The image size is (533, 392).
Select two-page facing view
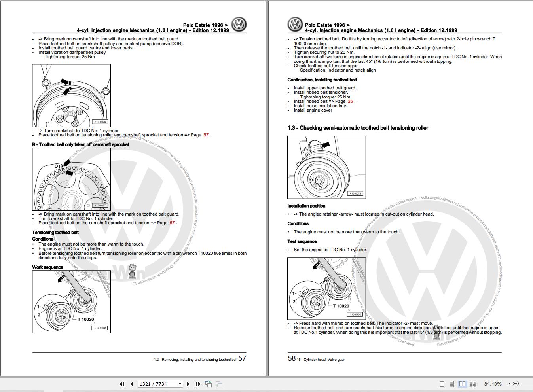click(462, 384)
